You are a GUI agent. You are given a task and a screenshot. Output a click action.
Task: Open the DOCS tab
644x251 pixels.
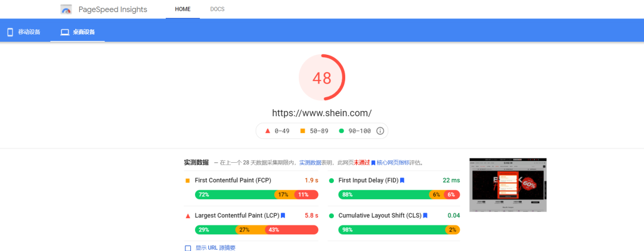click(217, 9)
